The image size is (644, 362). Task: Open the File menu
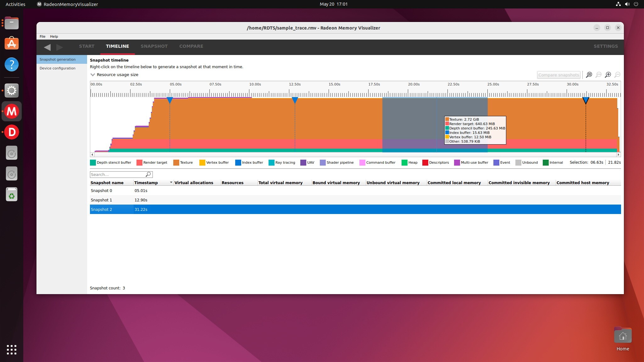coord(42,36)
